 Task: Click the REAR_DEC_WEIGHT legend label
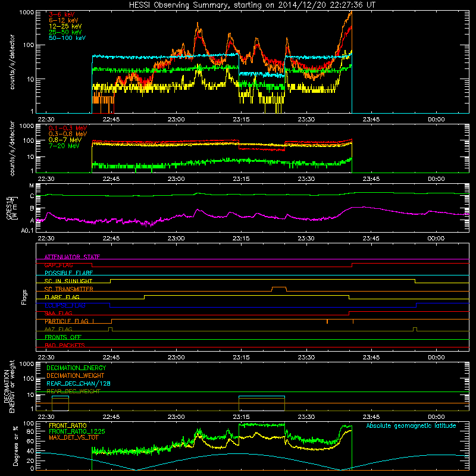point(73,392)
